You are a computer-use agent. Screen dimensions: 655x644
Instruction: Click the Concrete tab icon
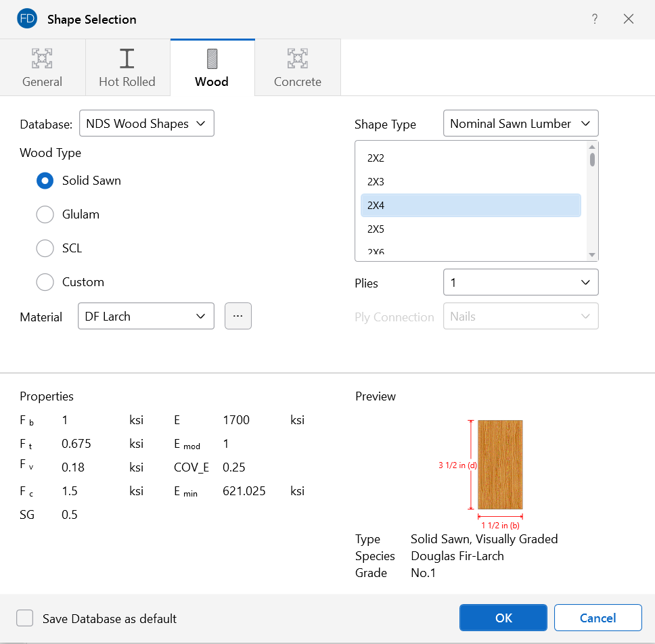click(x=297, y=59)
